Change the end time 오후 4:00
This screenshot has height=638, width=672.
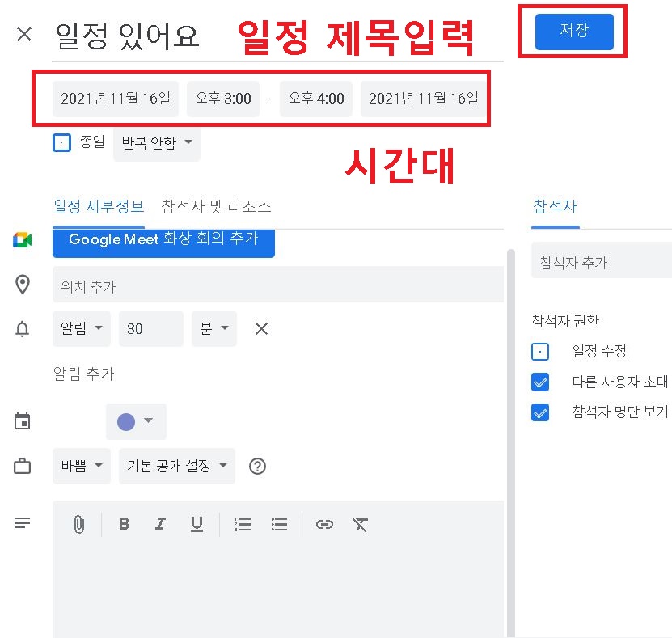click(x=316, y=99)
